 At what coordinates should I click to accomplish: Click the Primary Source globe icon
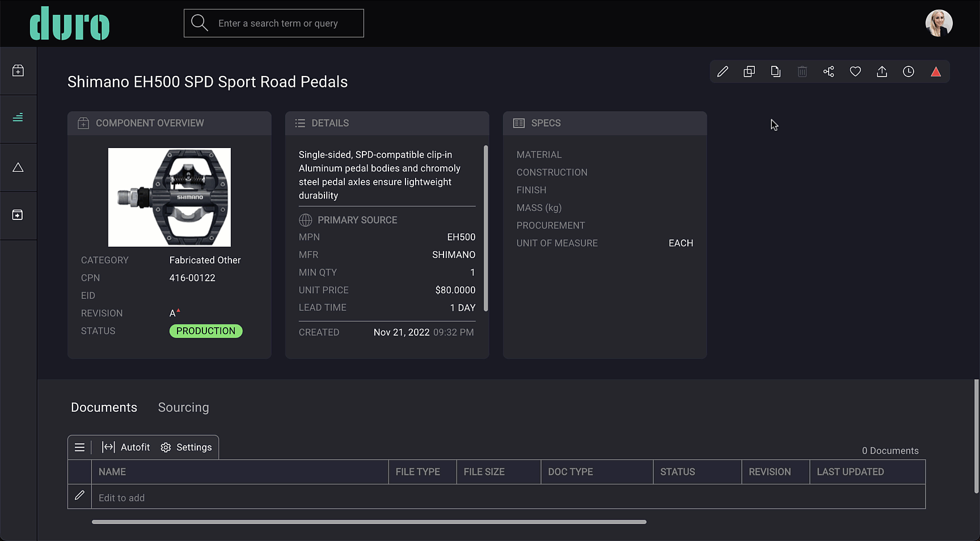(x=306, y=220)
